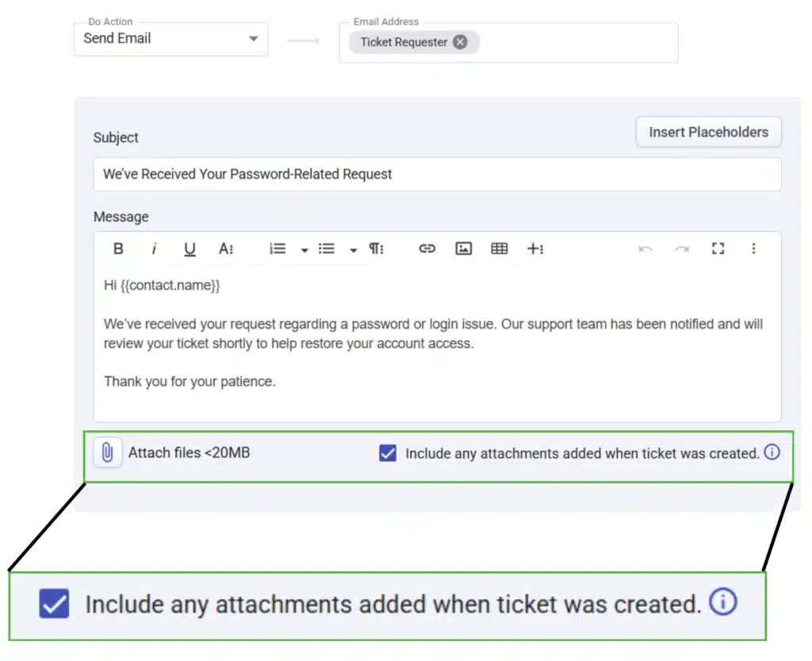The width and height of the screenshot is (812, 661).
Task: Apply italic formatting to message text
Action: [154, 249]
